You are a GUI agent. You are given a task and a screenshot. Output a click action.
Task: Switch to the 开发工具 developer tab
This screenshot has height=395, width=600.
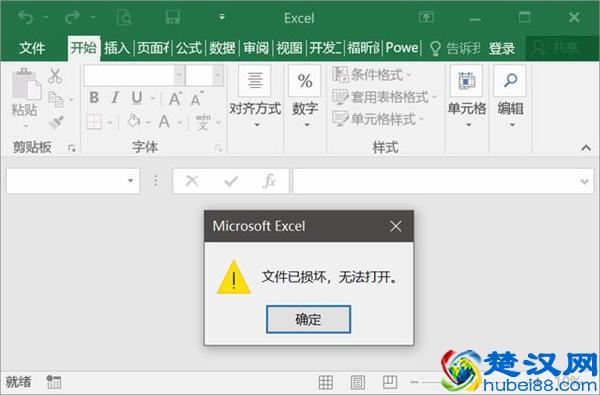325,48
